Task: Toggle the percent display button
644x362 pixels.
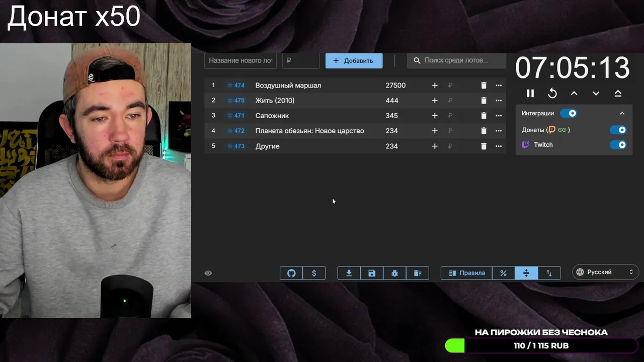Action: [503, 273]
